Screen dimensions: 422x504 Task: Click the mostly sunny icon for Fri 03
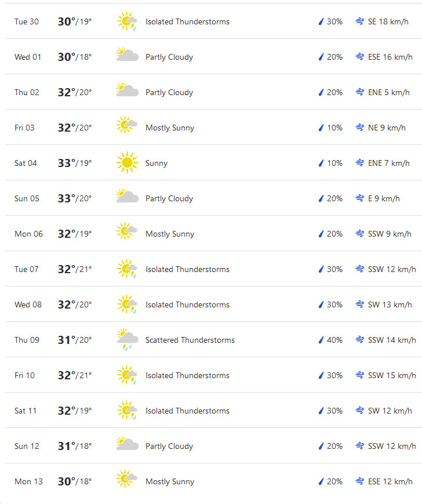pyautogui.click(x=126, y=125)
